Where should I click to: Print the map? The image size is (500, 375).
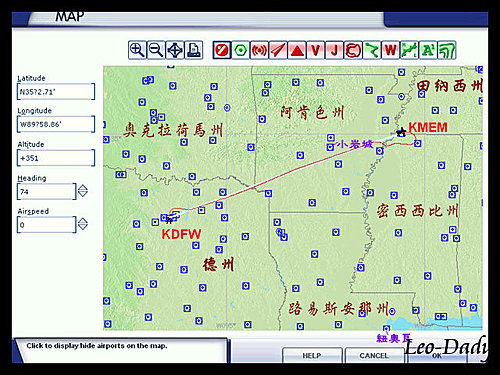194,50
